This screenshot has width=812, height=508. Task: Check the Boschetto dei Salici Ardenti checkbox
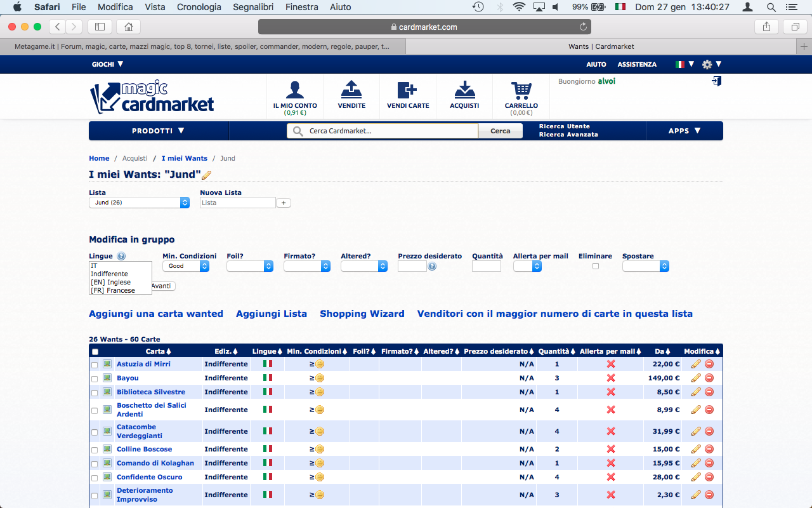click(95, 411)
